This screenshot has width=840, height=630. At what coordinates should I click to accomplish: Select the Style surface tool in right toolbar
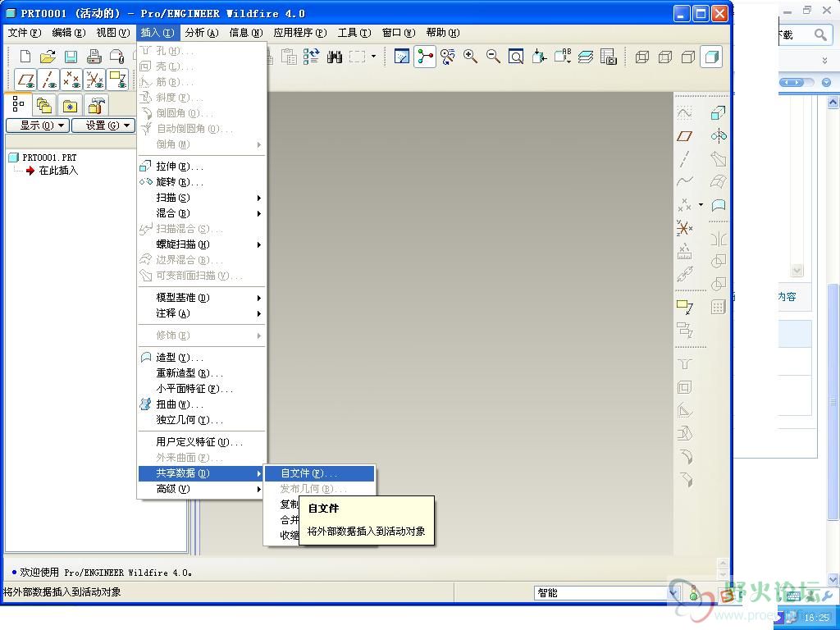coord(718,205)
